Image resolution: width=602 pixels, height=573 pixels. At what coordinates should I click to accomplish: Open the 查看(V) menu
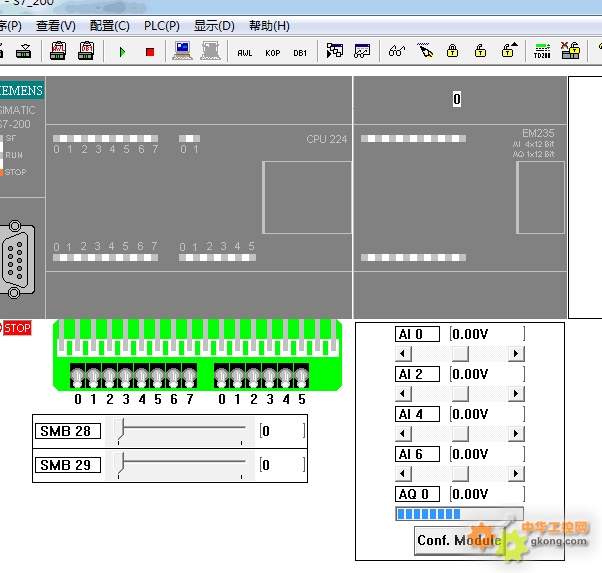(56, 26)
